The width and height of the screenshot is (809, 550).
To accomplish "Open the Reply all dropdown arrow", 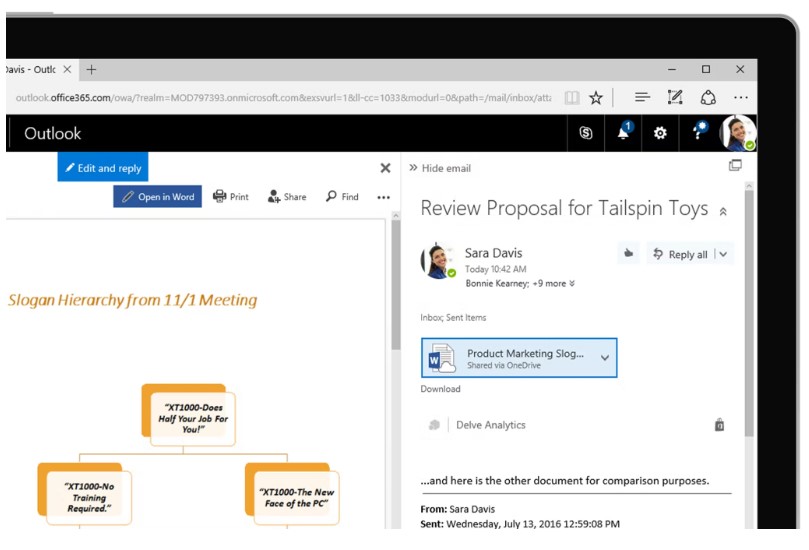I will coord(724,254).
